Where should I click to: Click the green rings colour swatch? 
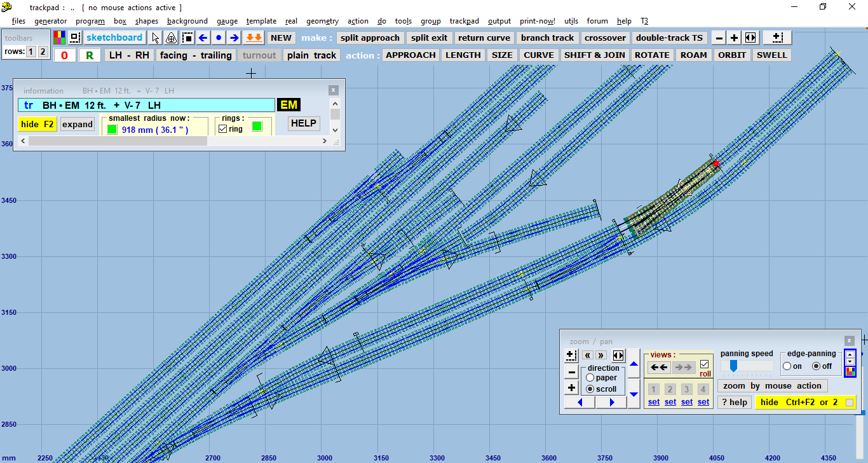click(257, 127)
